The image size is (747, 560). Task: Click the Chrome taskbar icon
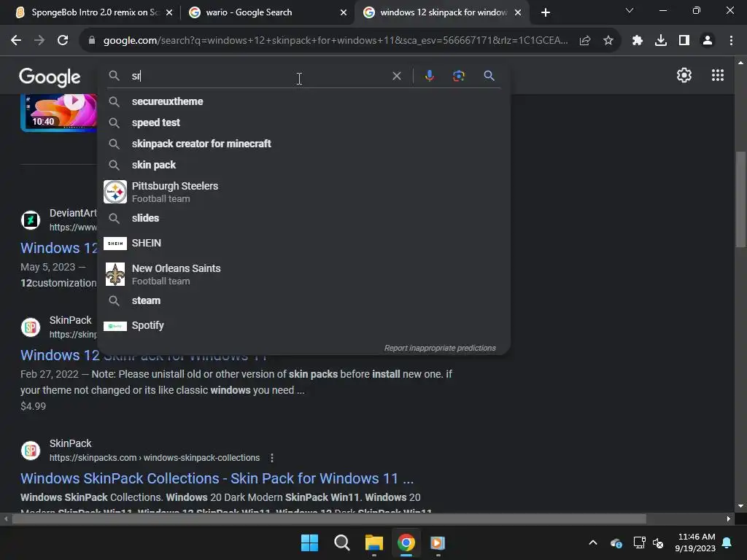tap(406, 542)
